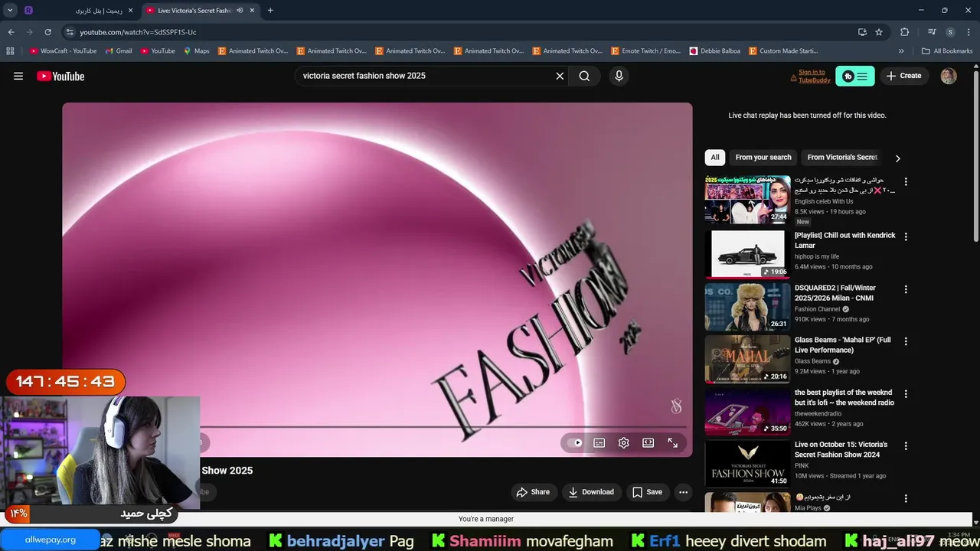Download the video
The width and height of the screenshot is (980, 551).
click(591, 492)
